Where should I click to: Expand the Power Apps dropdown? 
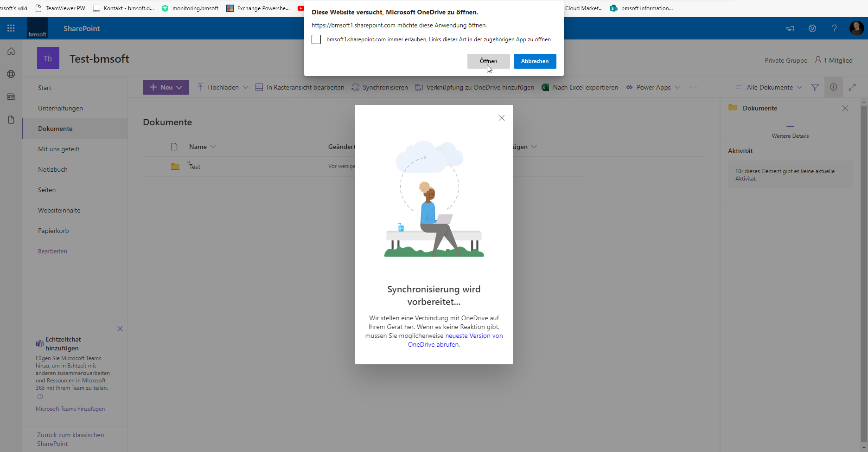tap(653, 87)
